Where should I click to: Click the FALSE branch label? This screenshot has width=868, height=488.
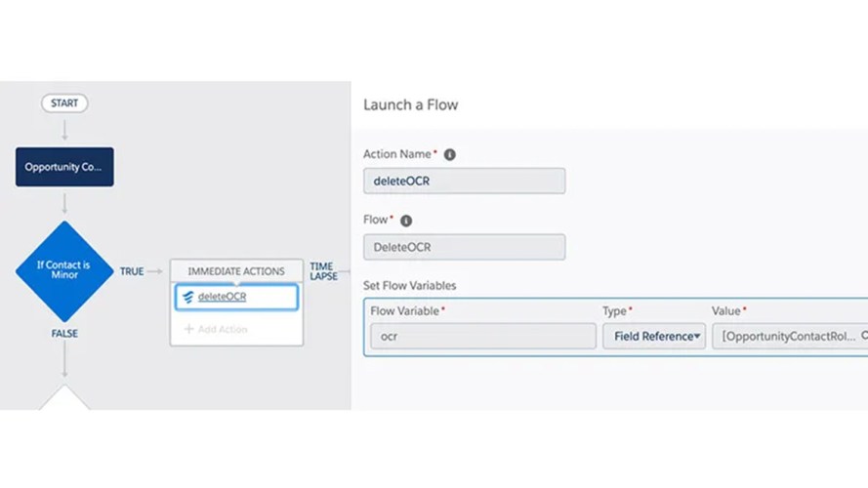click(x=64, y=334)
